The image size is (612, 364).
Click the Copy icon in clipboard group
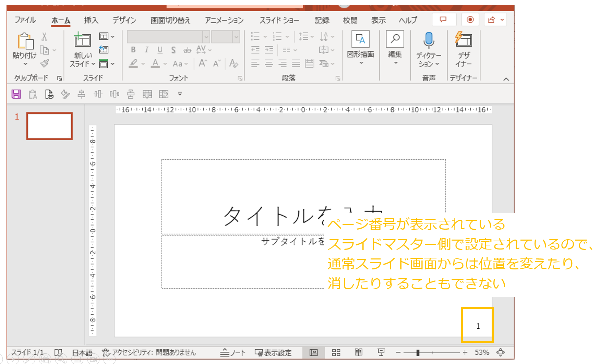click(45, 50)
